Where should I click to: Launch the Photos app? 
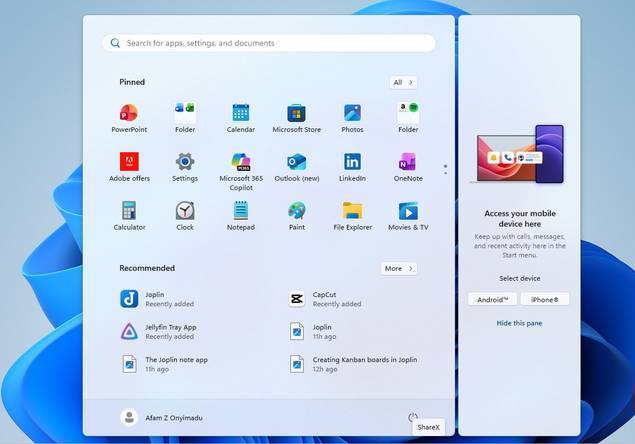click(352, 118)
